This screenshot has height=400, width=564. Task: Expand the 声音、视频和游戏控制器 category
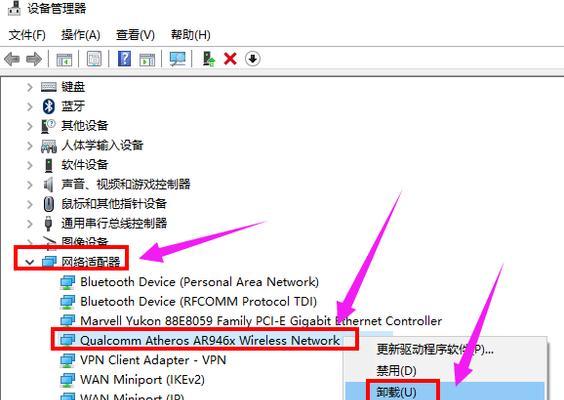click(x=30, y=185)
